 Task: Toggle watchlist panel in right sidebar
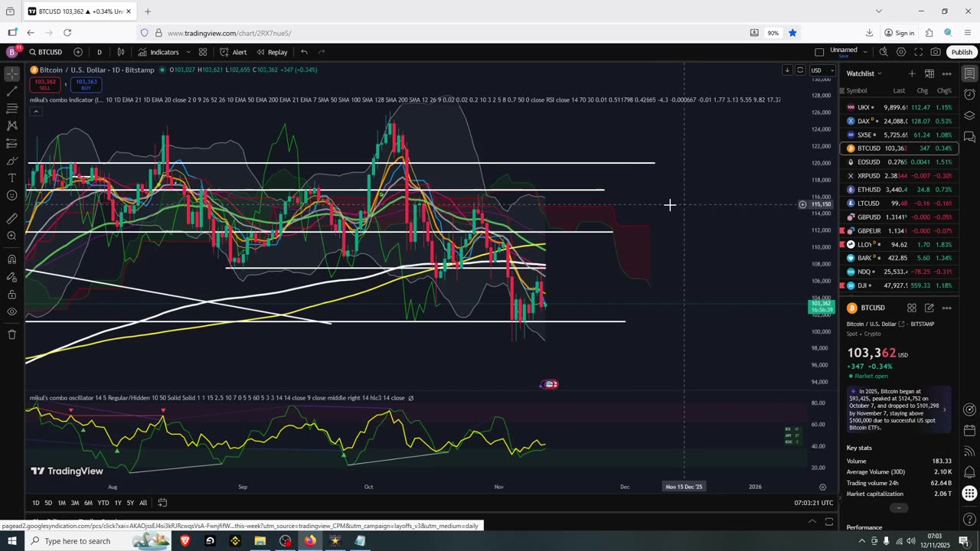pyautogui.click(x=969, y=73)
